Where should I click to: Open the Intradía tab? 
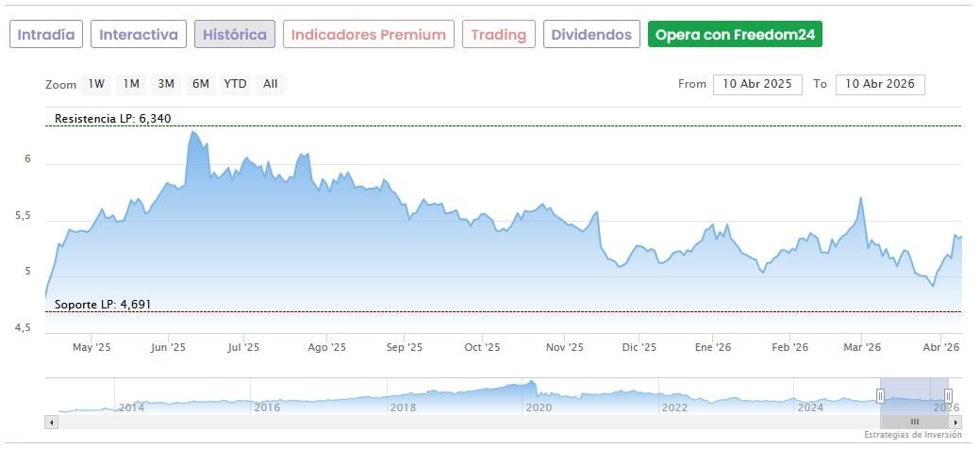46,35
